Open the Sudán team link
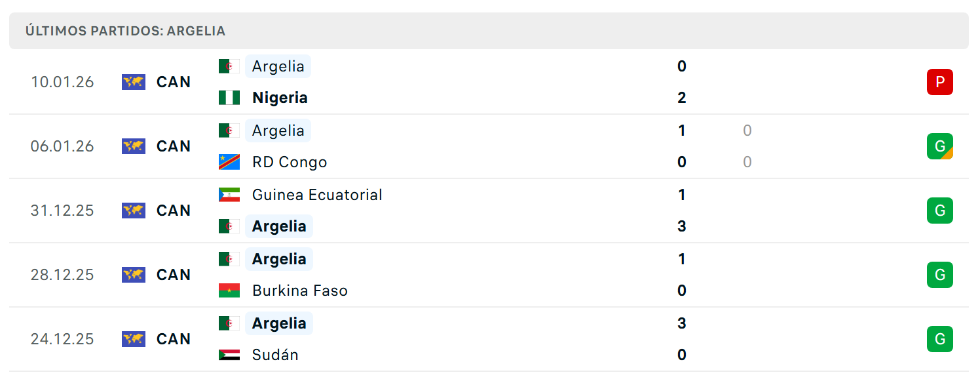 (275, 355)
